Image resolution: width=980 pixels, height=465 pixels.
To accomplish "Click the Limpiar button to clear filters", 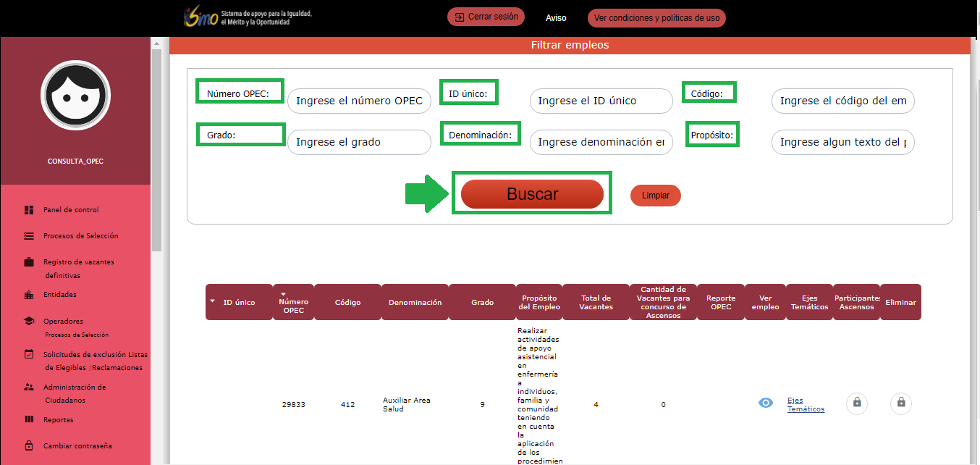I will (656, 196).
